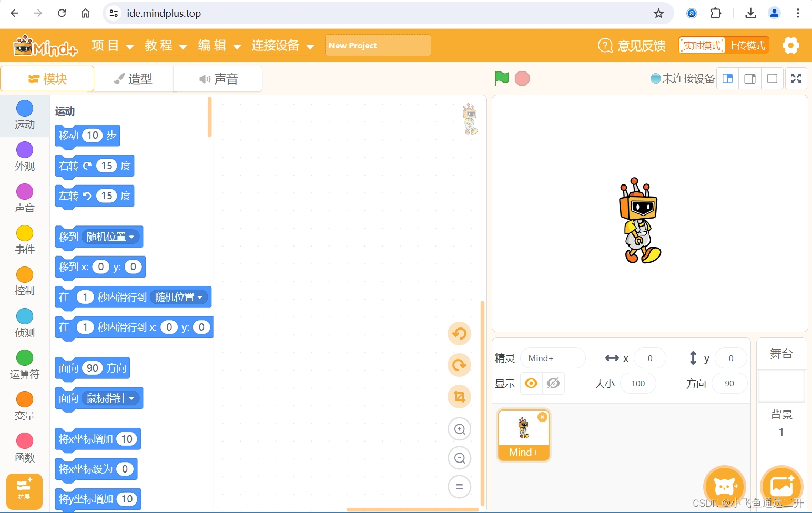This screenshot has height=513, width=812.
Task: Select the 运动 (Motion) block category
Action: tap(24, 115)
